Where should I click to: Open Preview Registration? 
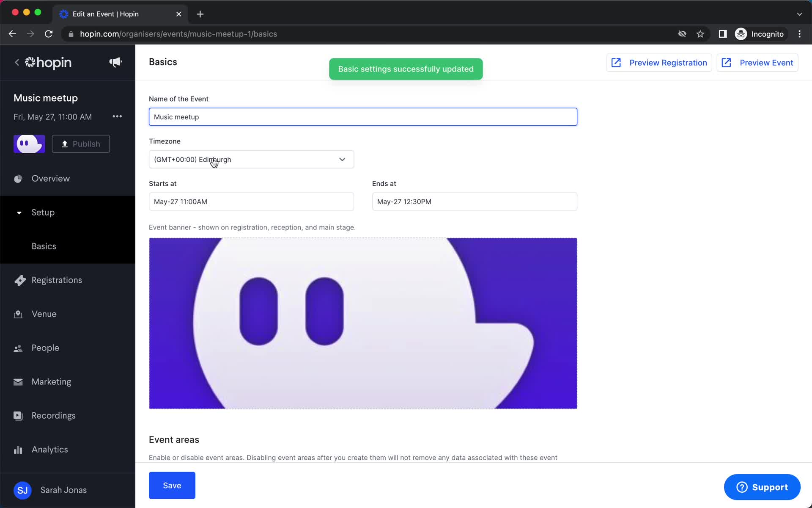[659, 63]
